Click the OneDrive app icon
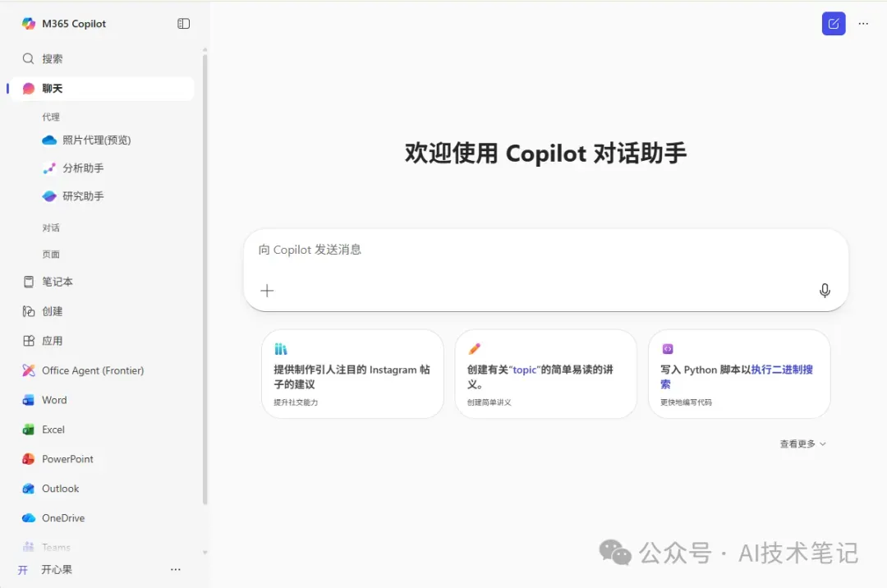The height and width of the screenshot is (588, 887). click(28, 518)
